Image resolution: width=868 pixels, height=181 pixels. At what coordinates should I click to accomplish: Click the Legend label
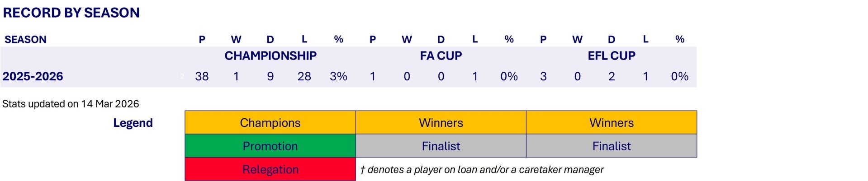click(133, 123)
